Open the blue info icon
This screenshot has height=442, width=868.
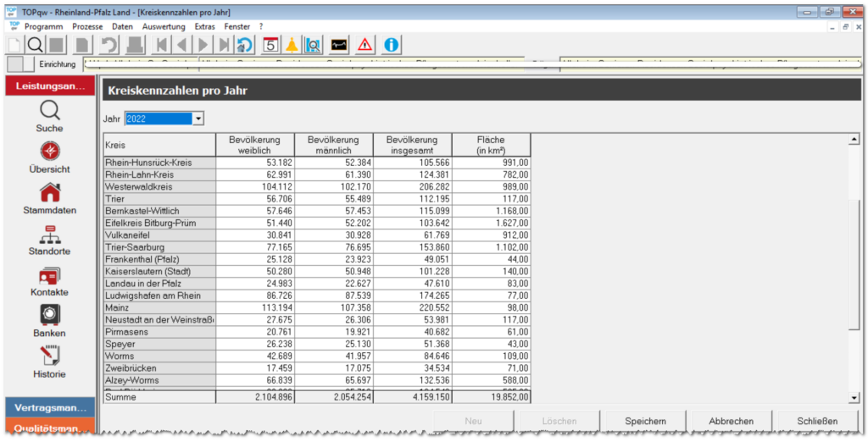[392, 45]
